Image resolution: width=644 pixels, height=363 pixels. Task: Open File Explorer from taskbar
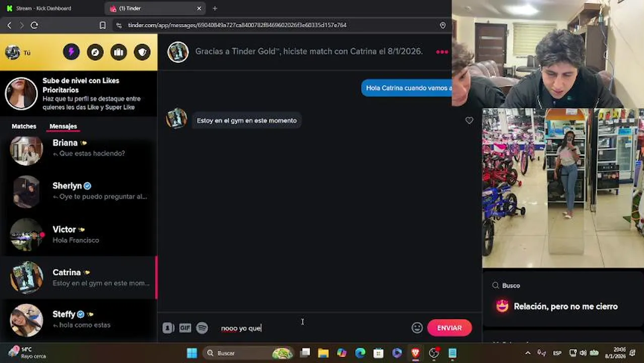click(x=323, y=353)
